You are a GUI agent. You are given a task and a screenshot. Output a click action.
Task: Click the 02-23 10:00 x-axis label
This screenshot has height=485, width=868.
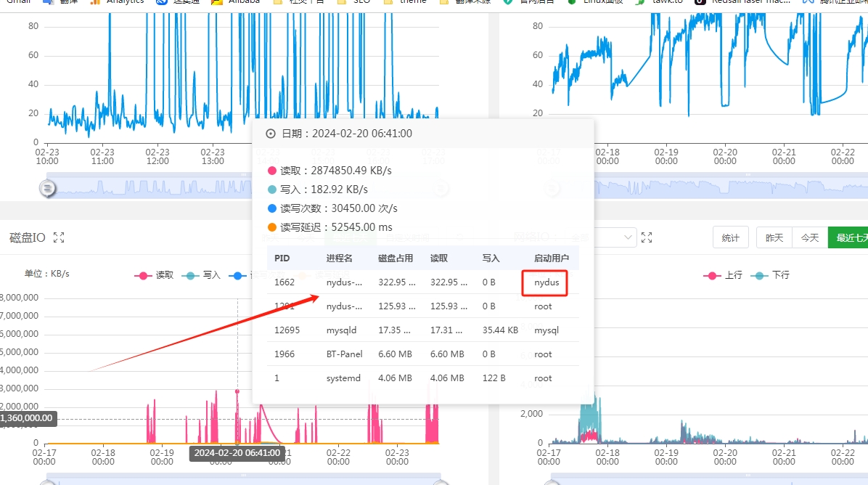tap(47, 157)
